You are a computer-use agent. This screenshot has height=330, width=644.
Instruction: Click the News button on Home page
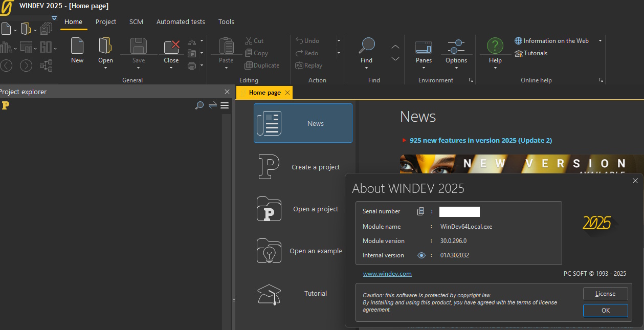[303, 123]
